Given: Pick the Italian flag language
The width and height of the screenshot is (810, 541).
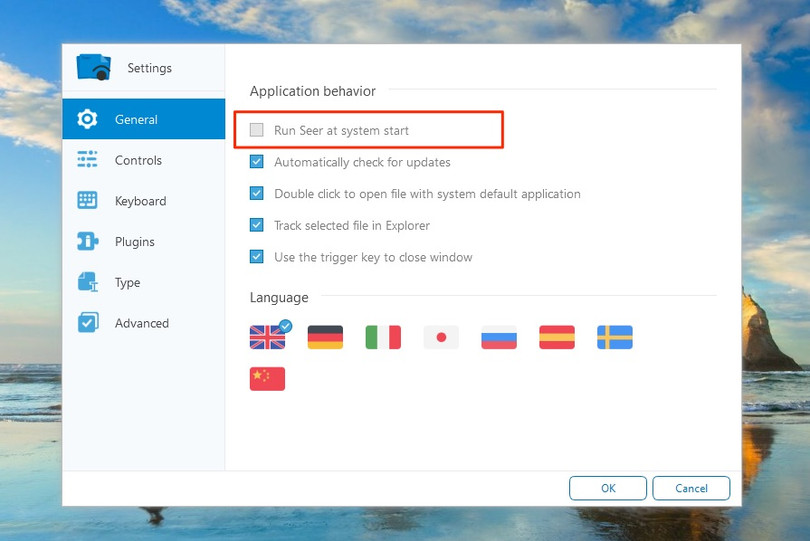Looking at the screenshot, I should [383, 338].
